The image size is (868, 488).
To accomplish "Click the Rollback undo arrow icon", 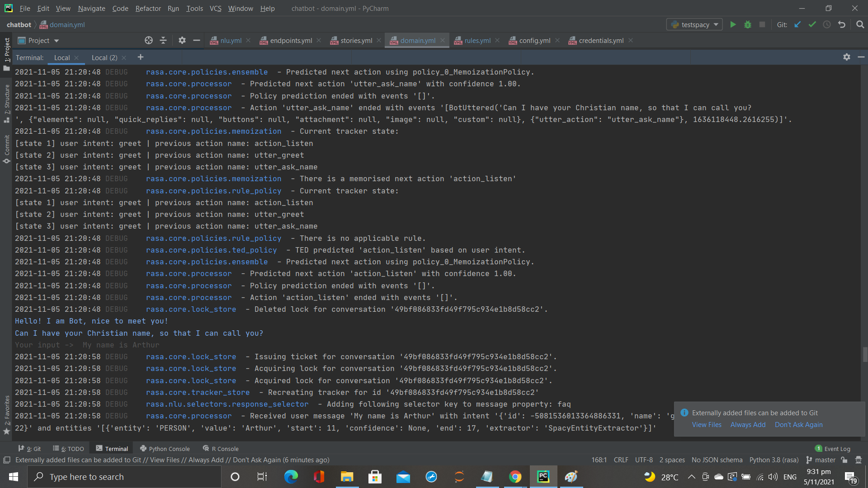I will 842,24.
